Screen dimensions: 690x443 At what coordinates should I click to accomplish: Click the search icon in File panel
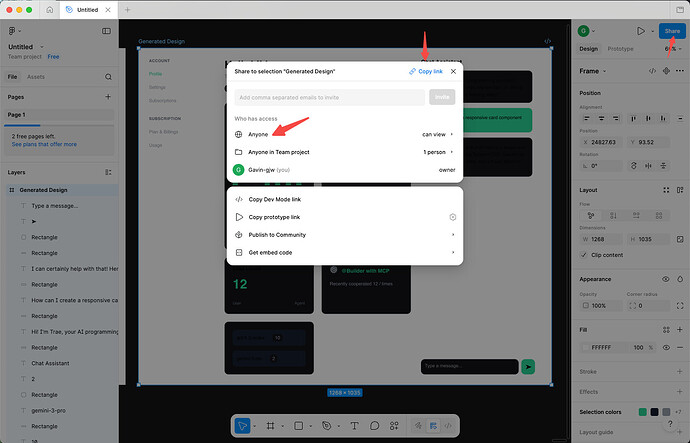click(108, 76)
